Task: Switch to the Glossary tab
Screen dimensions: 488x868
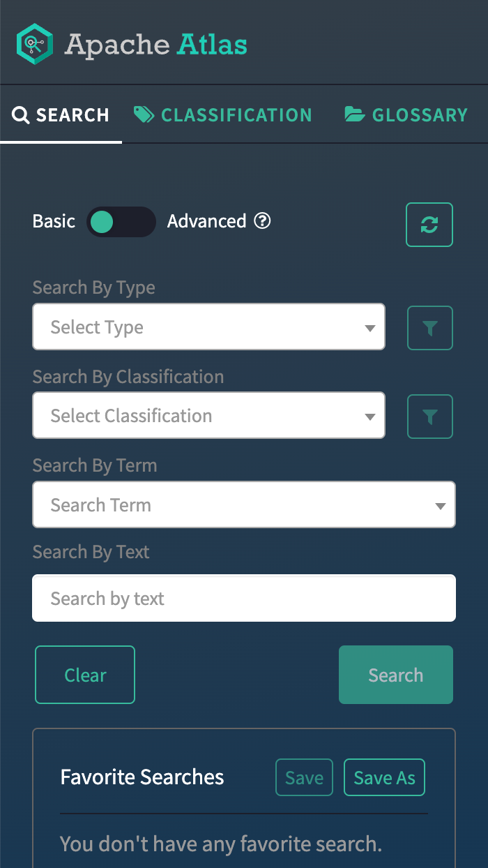Action: pos(419,115)
